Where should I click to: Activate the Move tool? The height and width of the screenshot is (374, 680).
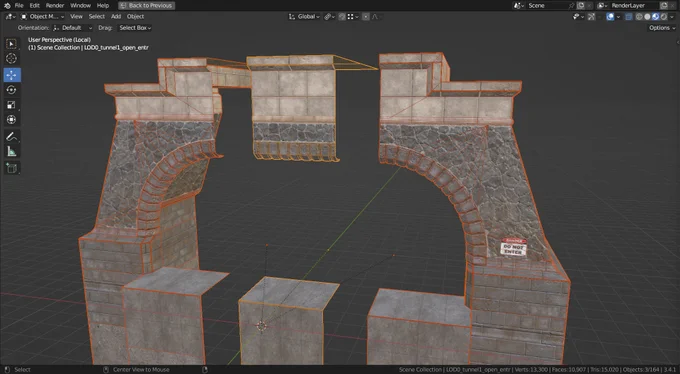click(11, 75)
